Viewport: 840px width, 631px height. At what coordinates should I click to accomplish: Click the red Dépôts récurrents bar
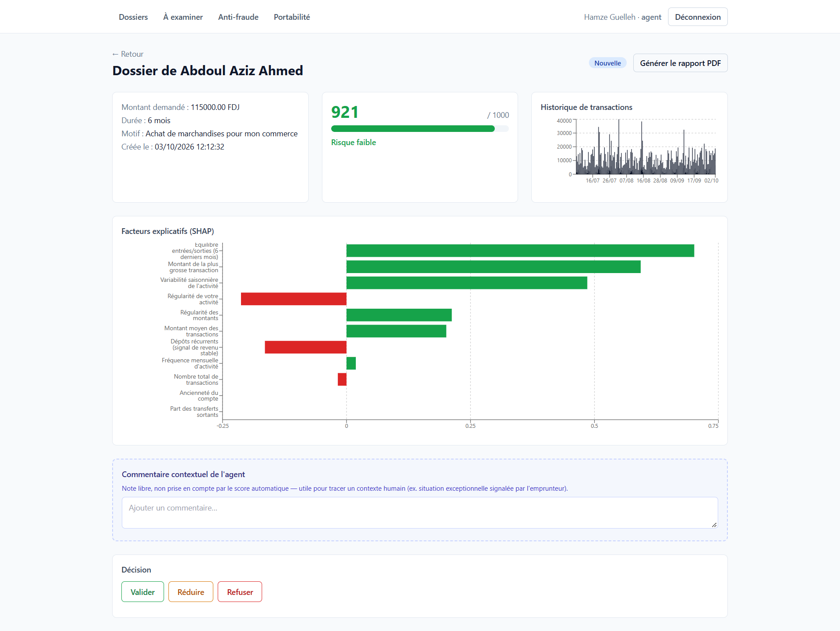pyautogui.click(x=306, y=347)
